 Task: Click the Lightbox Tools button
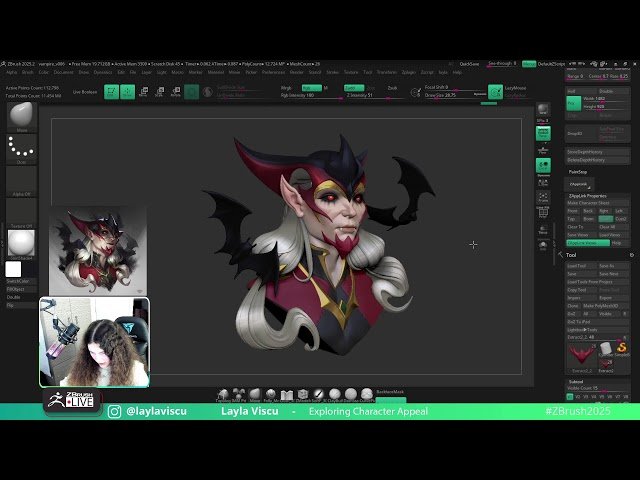point(598,330)
